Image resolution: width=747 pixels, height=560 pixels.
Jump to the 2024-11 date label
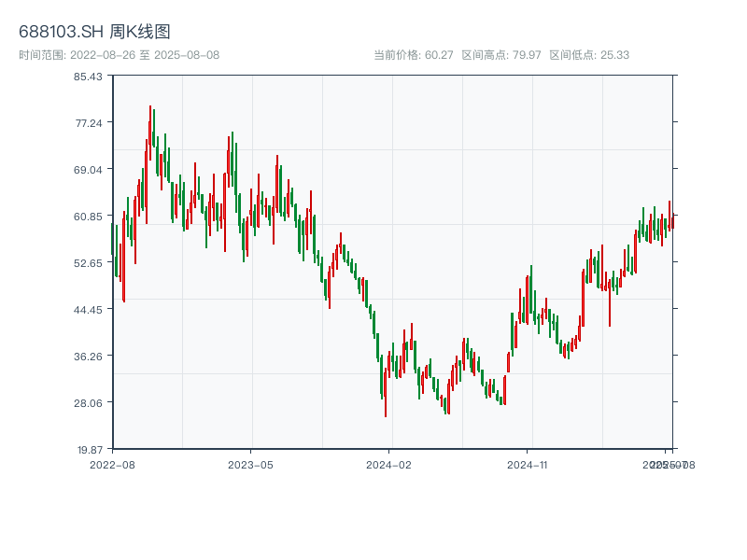coord(527,464)
